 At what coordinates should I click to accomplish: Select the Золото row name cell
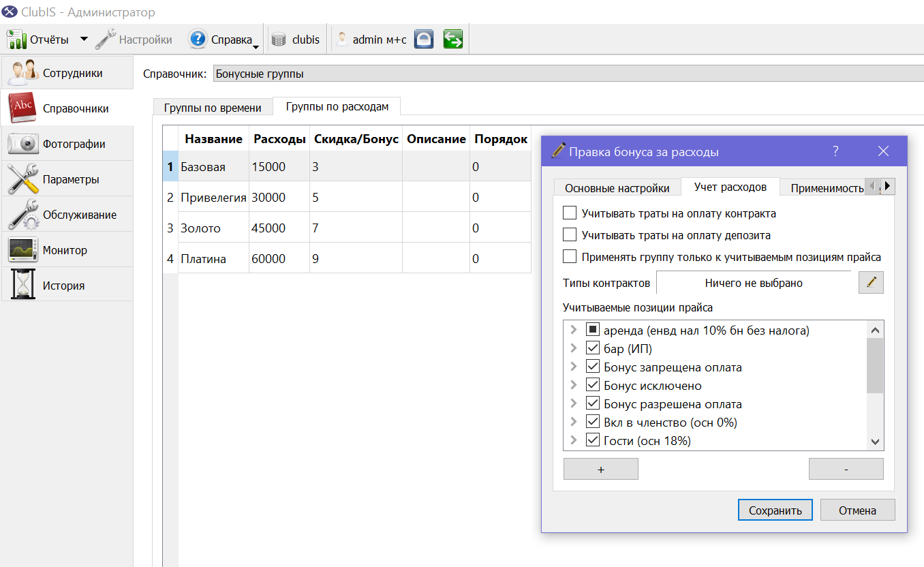pos(213,228)
